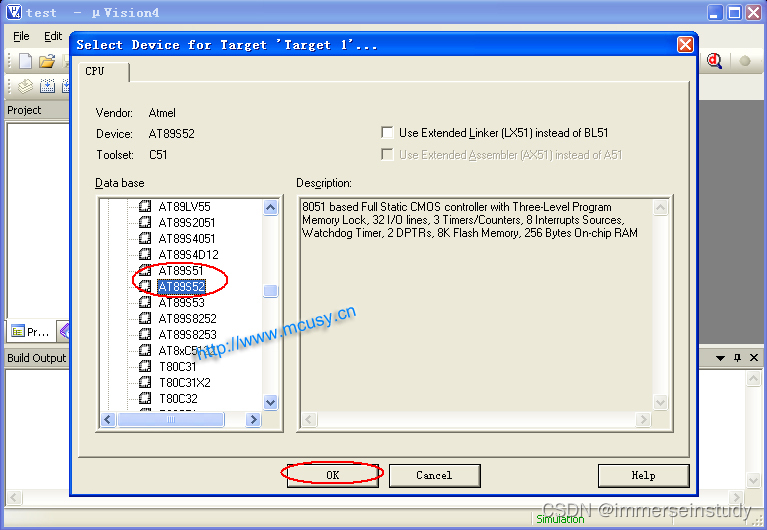Click the Build Output panel title
Image resolution: width=767 pixels, height=530 pixels.
(x=36, y=358)
